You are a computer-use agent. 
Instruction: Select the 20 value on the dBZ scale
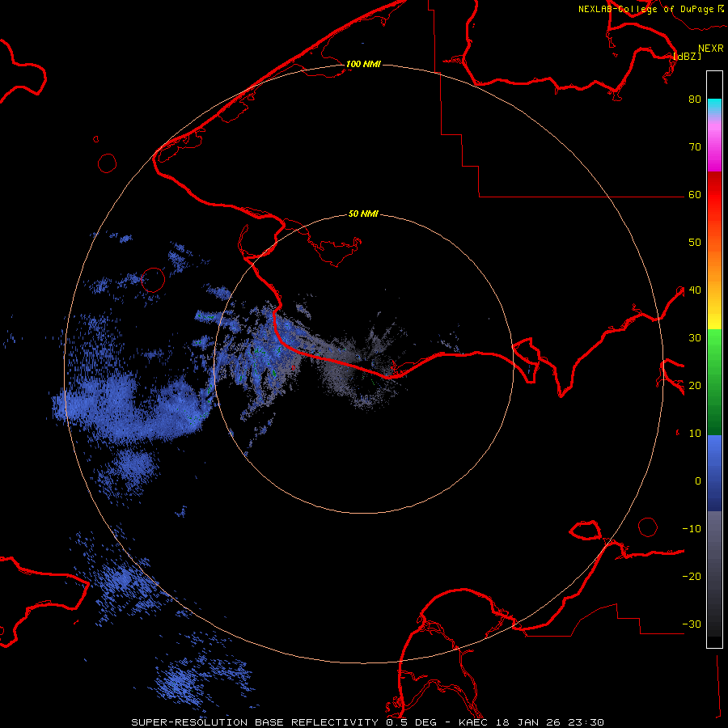click(x=695, y=385)
